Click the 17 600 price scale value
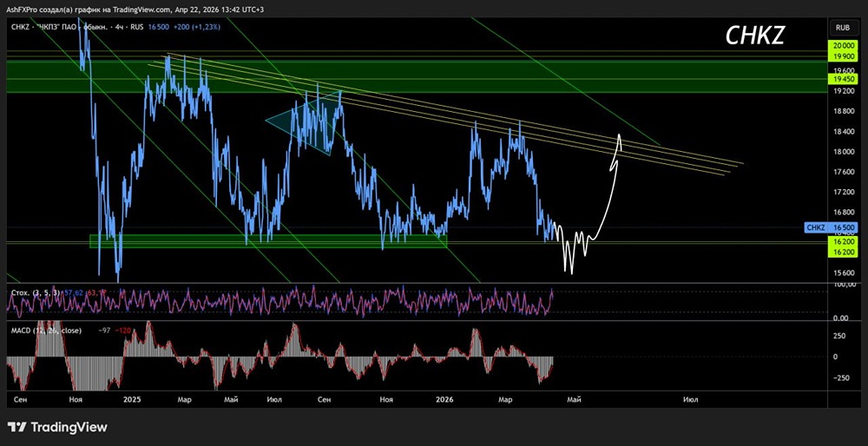 point(843,172)
